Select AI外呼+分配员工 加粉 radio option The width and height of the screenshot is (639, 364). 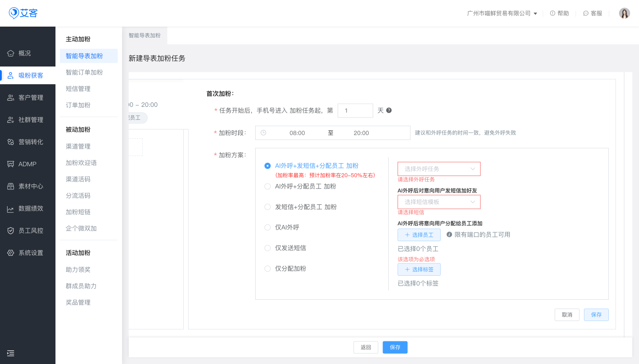point(268,187)
